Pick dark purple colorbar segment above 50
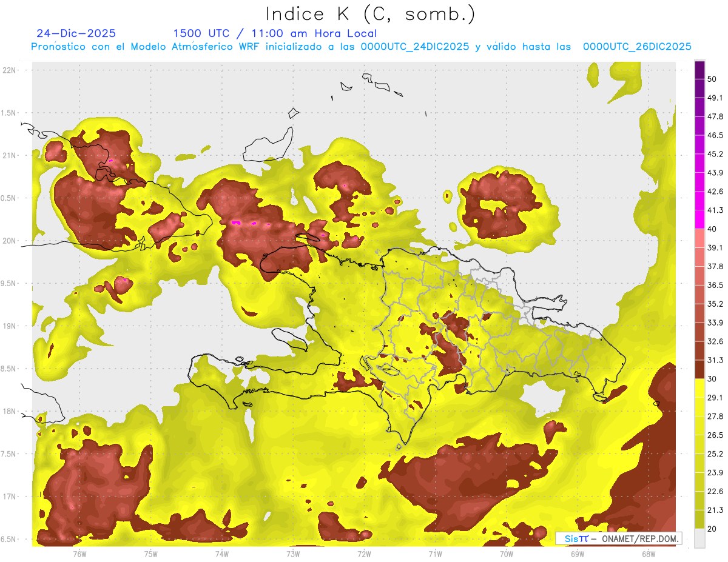The width and height of the screenshot is (728, 562). pos(699,70)
